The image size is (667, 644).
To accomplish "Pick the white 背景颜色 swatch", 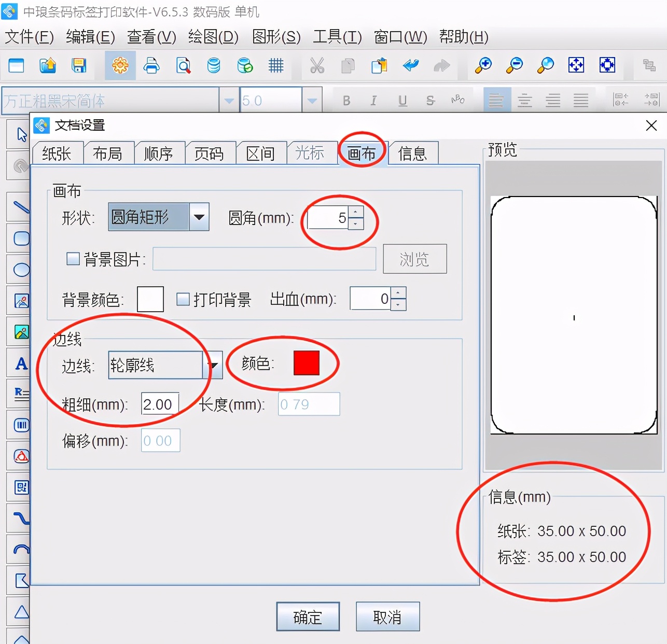I will point(150,299).
